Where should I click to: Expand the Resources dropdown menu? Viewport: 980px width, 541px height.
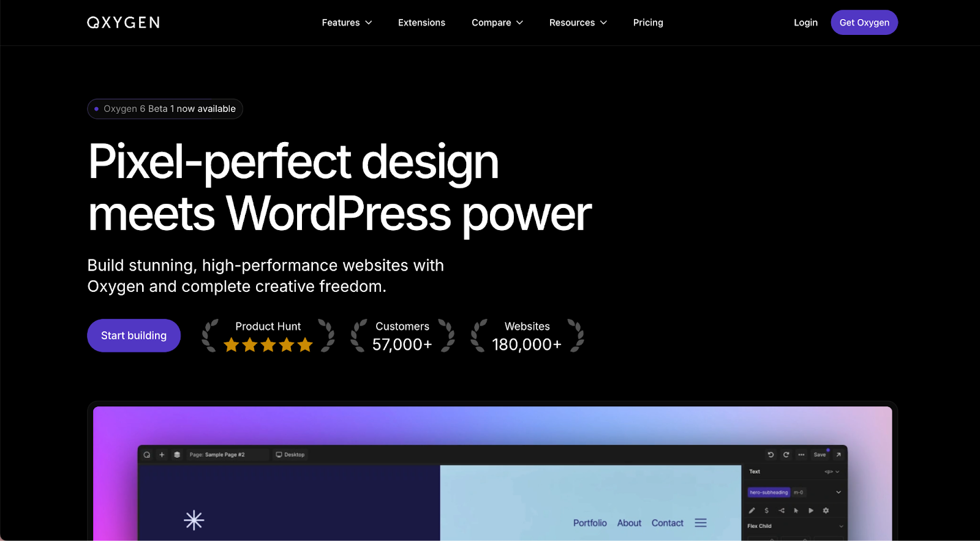pyautogui.click(x=578, y=23)
